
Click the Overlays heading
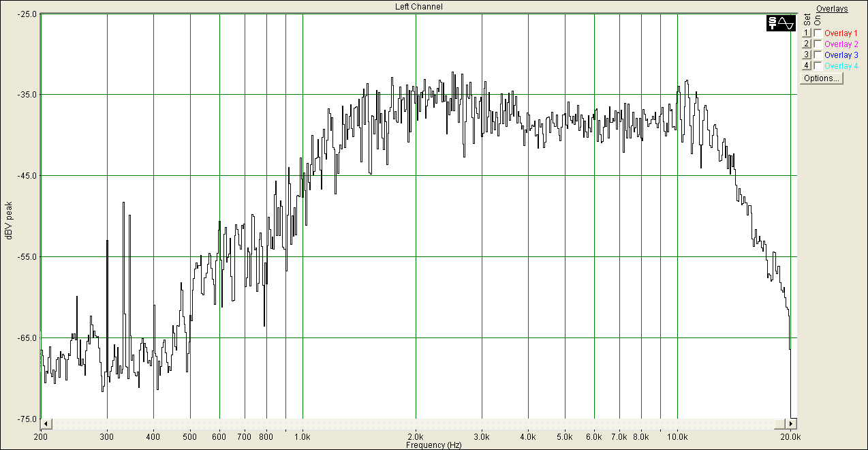pos(832,9)
